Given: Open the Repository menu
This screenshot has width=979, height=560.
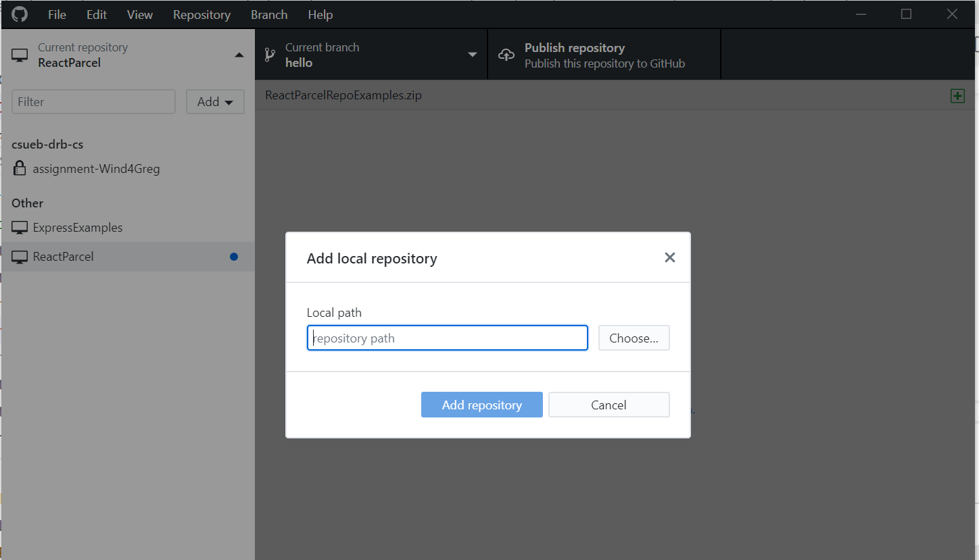Looking at the screenshot, I should coord(201,14).
